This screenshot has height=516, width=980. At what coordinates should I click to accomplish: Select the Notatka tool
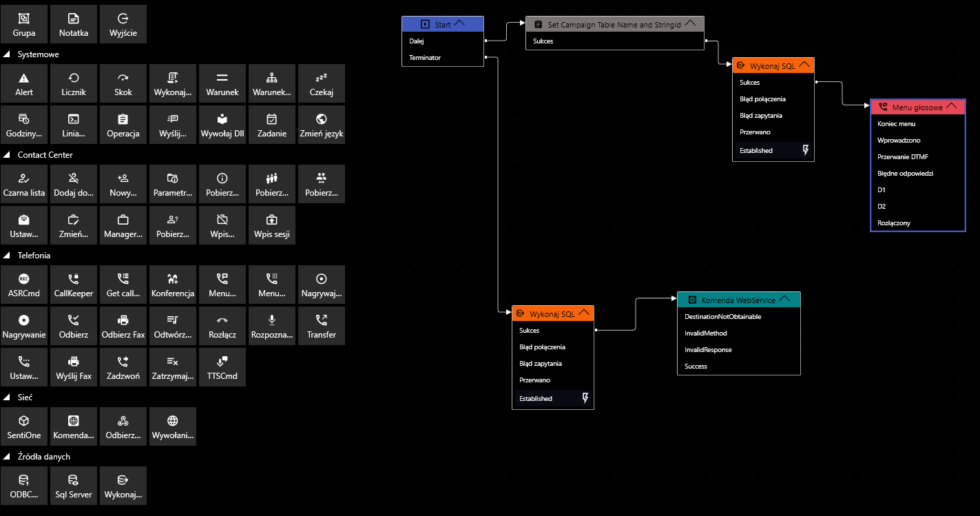[74, 24]
